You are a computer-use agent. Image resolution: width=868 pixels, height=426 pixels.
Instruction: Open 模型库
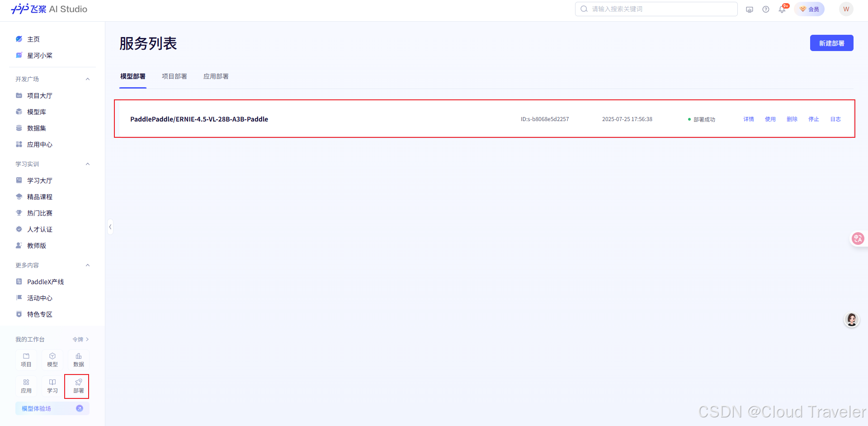click(37, 112)
